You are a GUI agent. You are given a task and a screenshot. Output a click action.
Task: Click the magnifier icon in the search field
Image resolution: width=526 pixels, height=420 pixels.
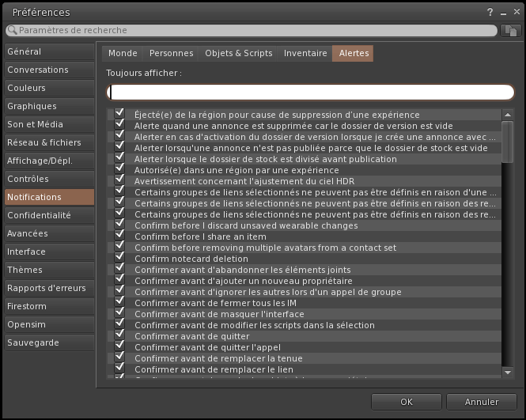coord(13,30)
